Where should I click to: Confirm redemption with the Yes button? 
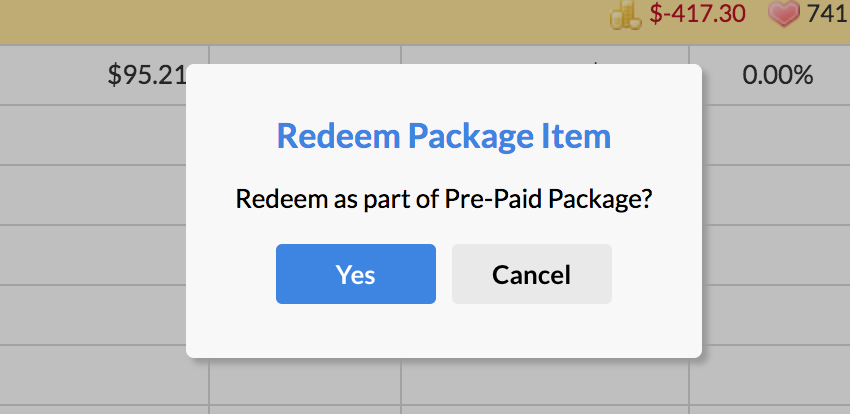tap(355, 274)
